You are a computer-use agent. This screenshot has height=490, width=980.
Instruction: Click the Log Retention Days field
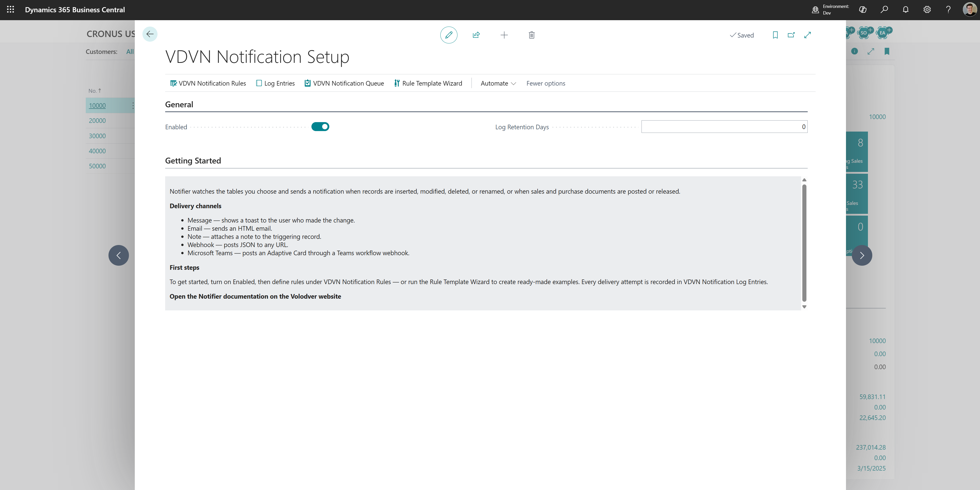point(724,127)
